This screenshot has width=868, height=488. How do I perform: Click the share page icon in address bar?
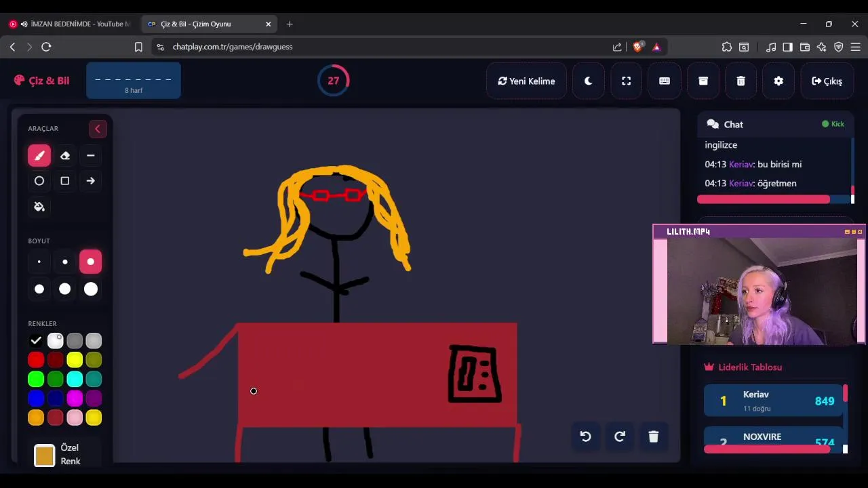pyautogui.click(x=617, y=47)
